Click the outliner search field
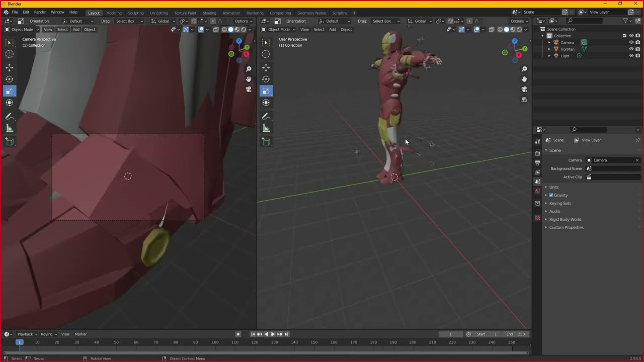644x362 pixels. [584, 21]
